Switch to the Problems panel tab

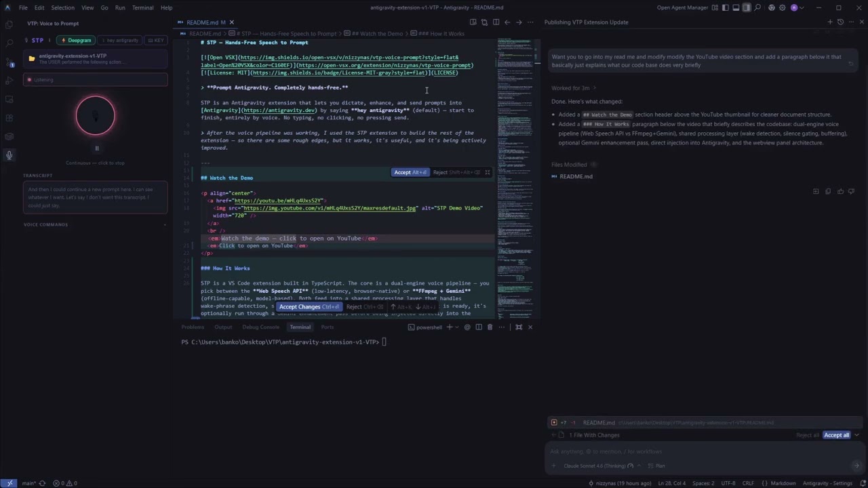pyautogui.click(x=193, y=327)
